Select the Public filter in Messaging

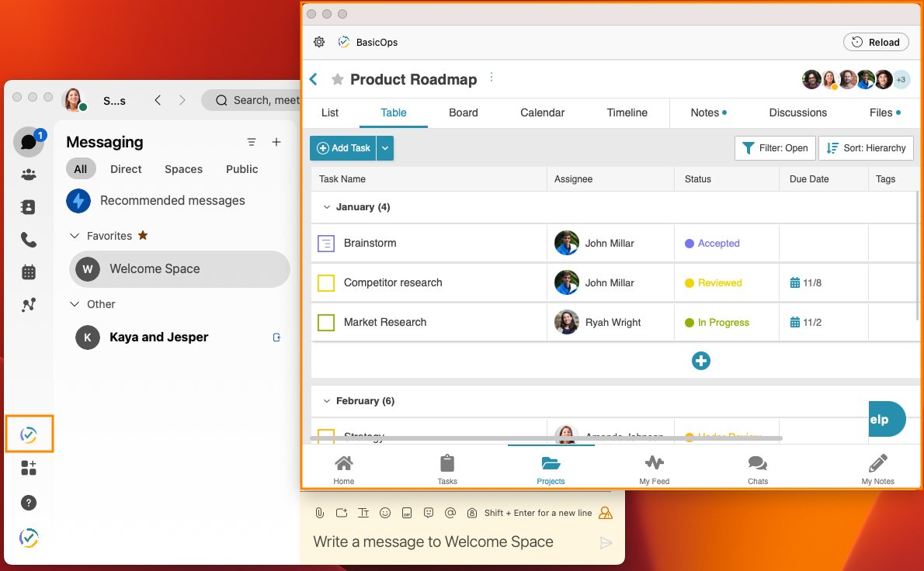[x=241, y=169]
